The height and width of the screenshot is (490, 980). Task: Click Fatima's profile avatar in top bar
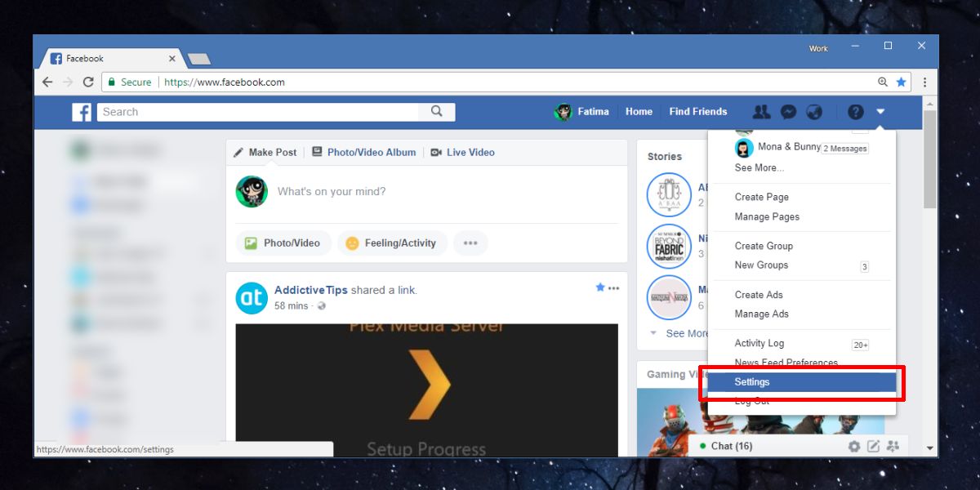(563, 112)
